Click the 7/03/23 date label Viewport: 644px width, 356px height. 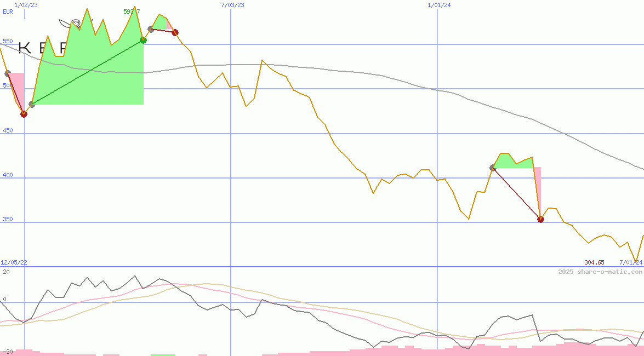click(232, 5)
